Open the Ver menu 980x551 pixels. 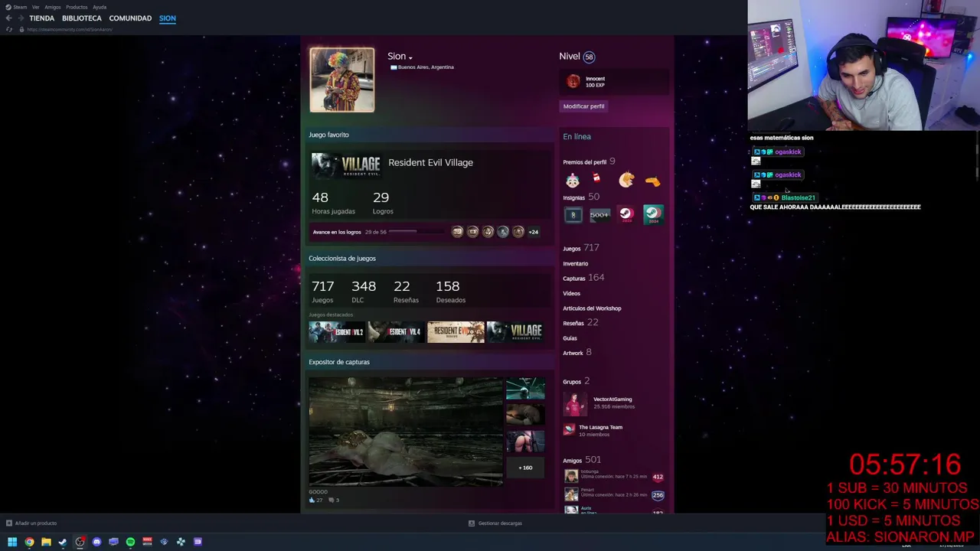pyautogui.click(x=35, y=7)
